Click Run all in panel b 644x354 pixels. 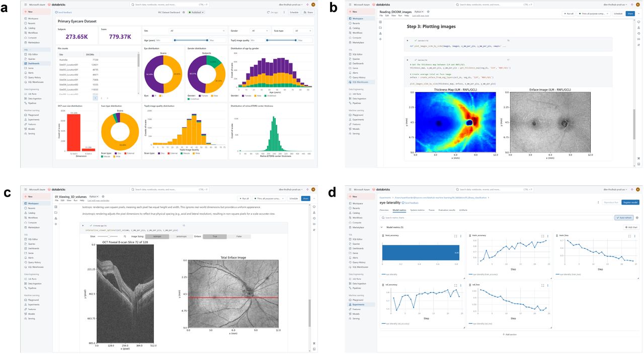[x=568, y=14]
